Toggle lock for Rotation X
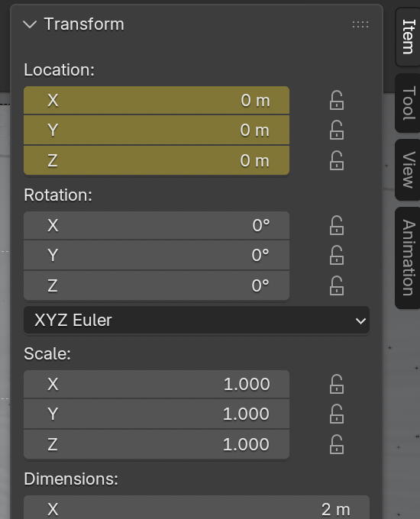This screenshot has width=420, height=519. coord(337,225)
